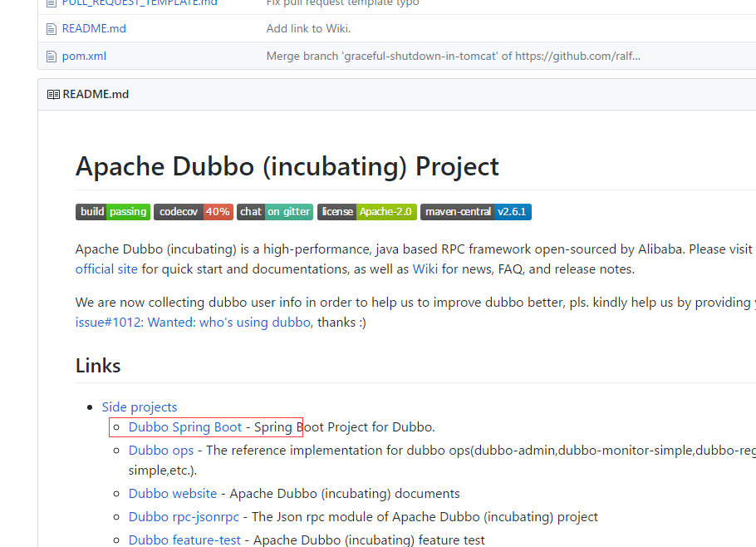Open the Wiki link in description
This screenshot has width=756, height=547.
425,269
